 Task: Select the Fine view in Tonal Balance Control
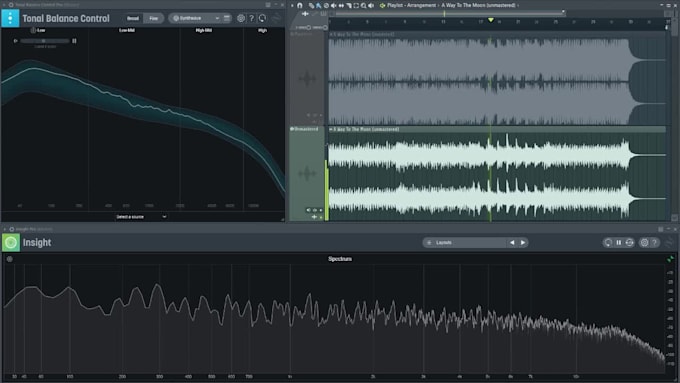153,18
